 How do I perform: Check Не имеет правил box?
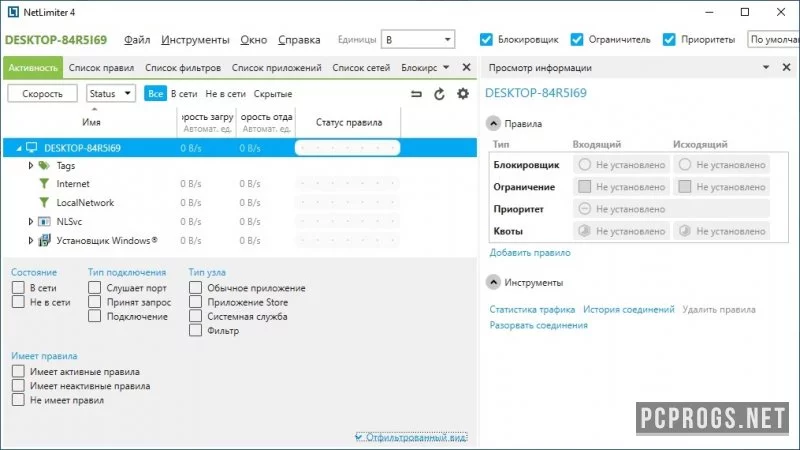click(x=18, y=400)
